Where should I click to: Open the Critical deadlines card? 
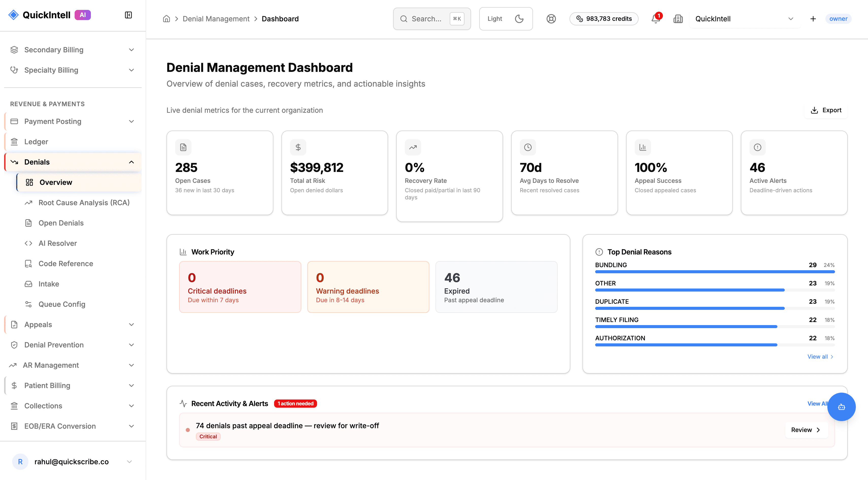pyautogui.click(x=240, y=287)
